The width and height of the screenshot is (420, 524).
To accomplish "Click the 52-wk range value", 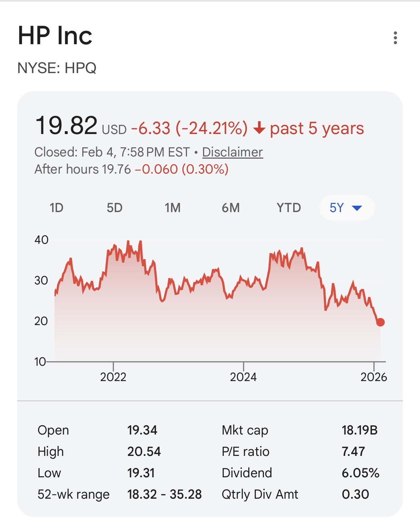I will tap(164, 494).
